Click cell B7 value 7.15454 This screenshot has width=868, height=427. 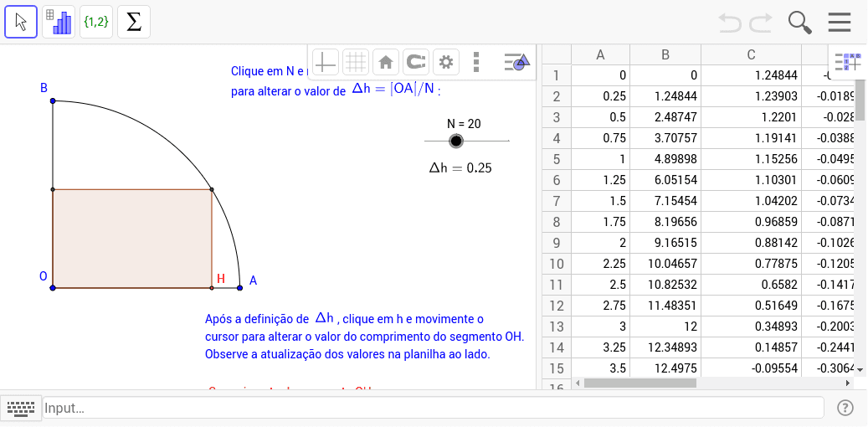pyautogui.click(x=665, y=201)
